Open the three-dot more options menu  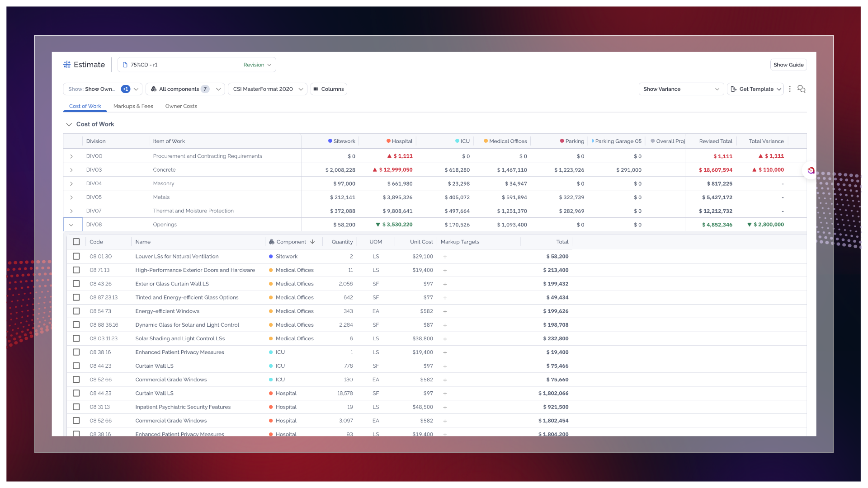pyautogui.click(x=790, y=89)
